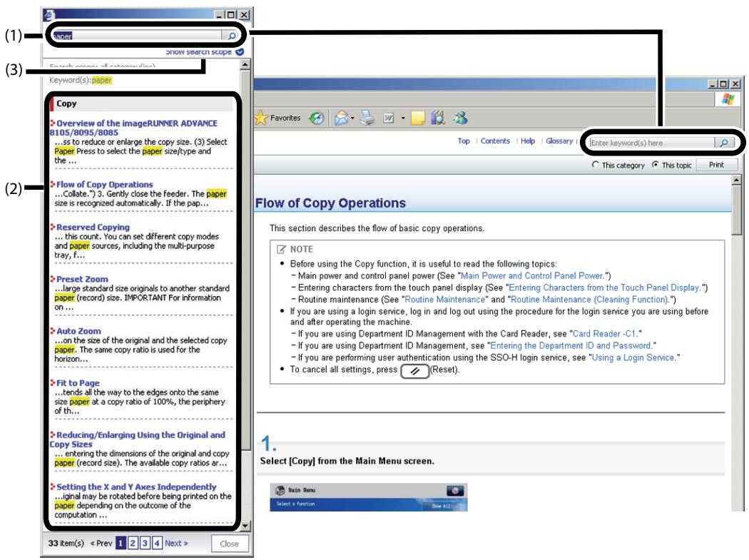Image resolution: width=749 pixels, height=560 pixels.
Task: Click the Windows flag logo in browser window
Action: click(728, 99)
